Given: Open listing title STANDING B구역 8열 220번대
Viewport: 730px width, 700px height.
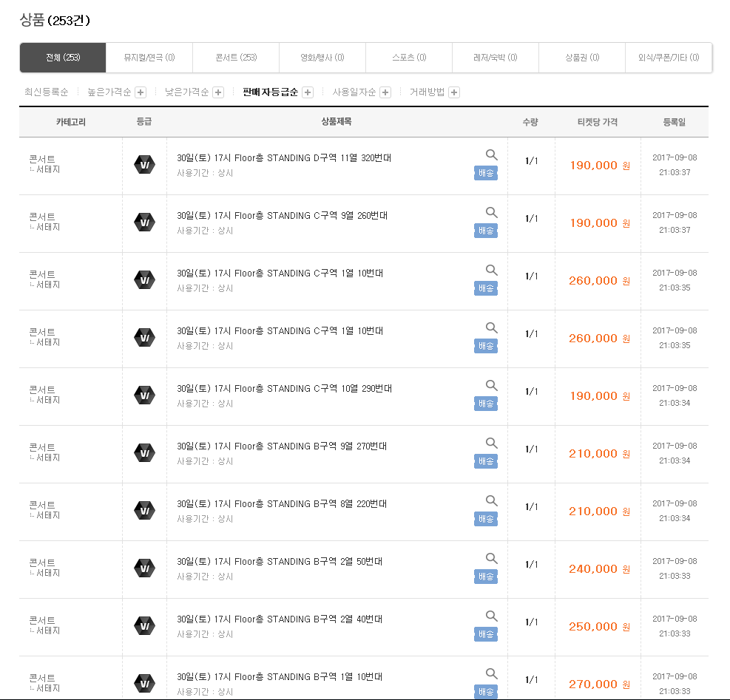Looking at the screenshot, I should coord(282,504).
